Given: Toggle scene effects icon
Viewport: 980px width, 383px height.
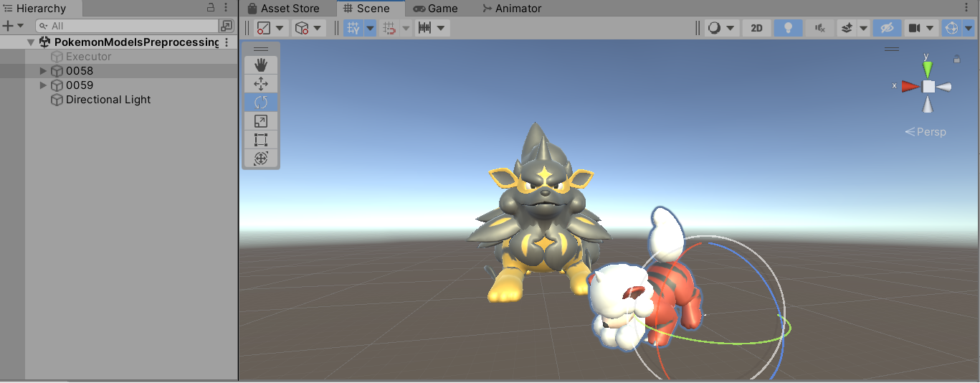Looking at the screenshot, I should point(847,28).
